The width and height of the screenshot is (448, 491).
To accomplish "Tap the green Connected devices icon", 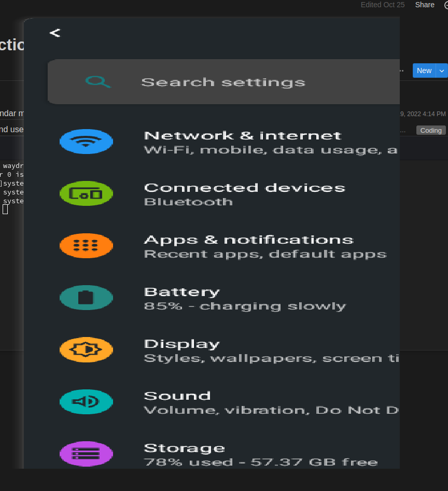I will 86,193.
